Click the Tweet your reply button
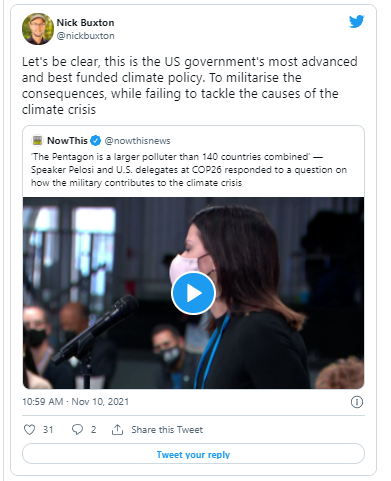The height and width of the screenshot is (481, 391). [x=193, y=454]
